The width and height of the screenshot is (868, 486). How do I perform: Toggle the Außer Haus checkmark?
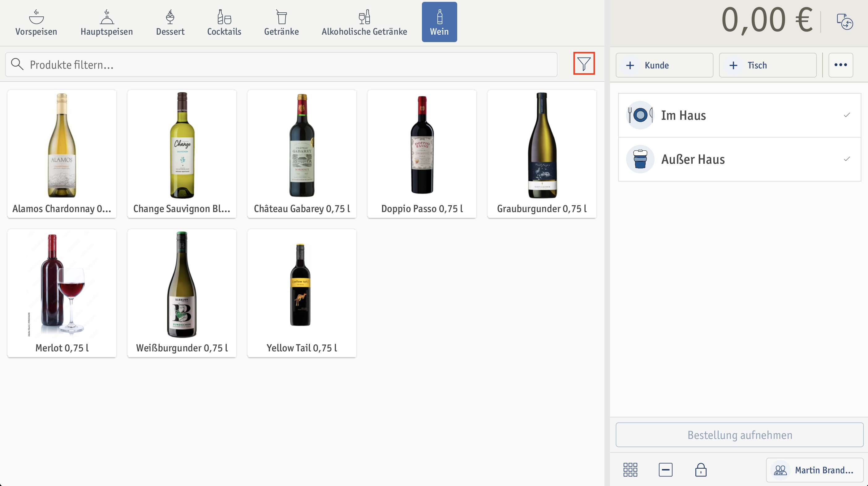click(847, 159)
